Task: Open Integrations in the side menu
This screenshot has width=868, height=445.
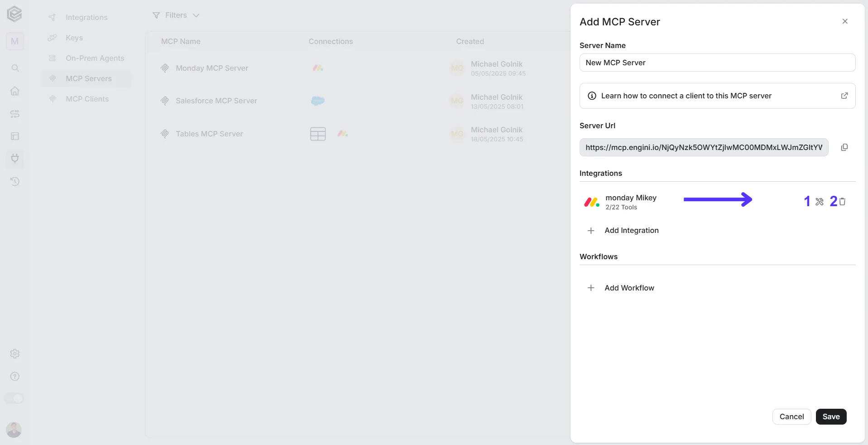Action: [x=86, y=17]
